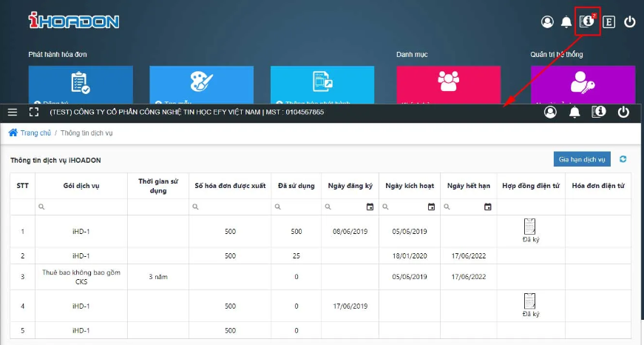Go to Trang chủ breadcrumb link
This screenshot has height=345, width=644.
click(x=35, y=133)
